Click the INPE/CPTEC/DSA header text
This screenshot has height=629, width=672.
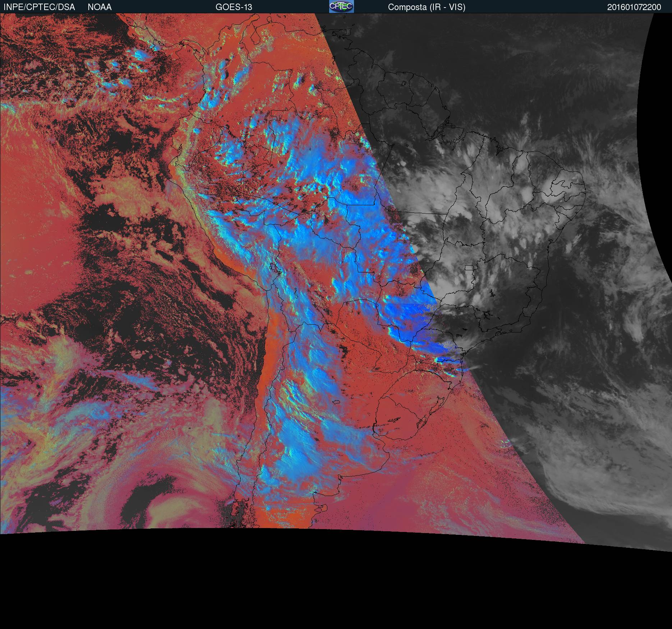click(x=39, y=7)
